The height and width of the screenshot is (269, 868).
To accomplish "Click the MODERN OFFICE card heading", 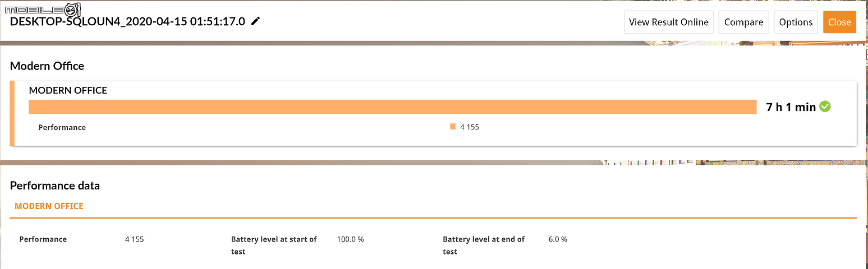I will click(68, 90).
